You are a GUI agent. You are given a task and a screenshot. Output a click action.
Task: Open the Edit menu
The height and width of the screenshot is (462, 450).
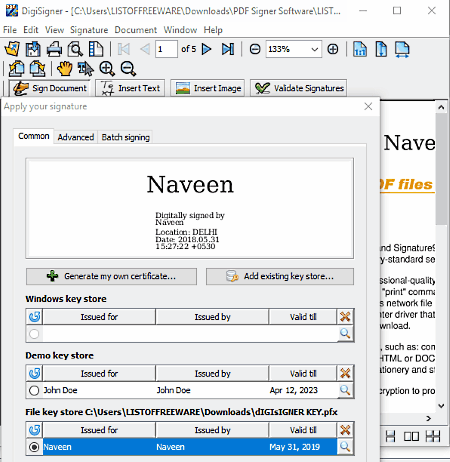(x=31, y=30)
